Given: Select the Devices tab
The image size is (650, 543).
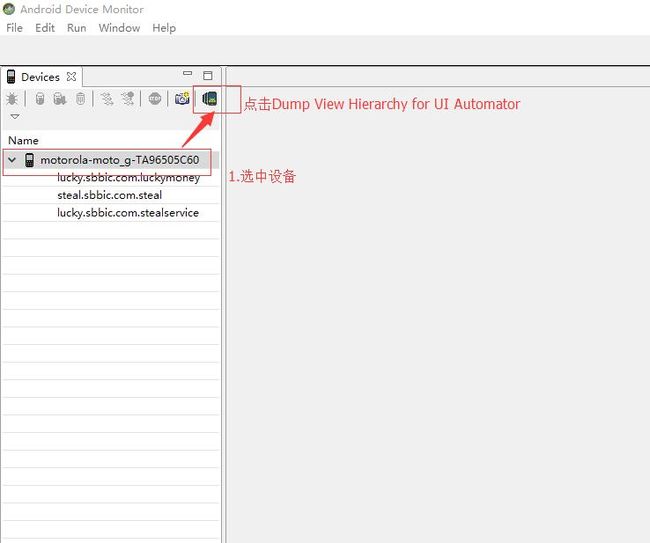Looking at the screenshot, I should point(40,77).
